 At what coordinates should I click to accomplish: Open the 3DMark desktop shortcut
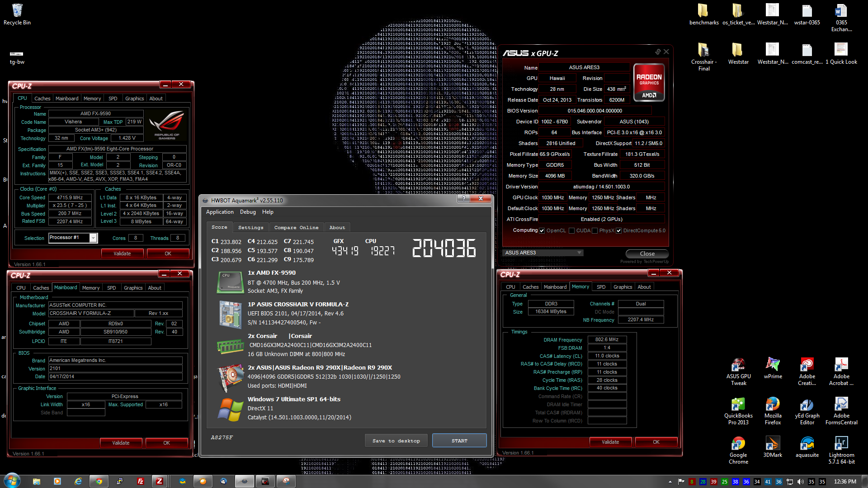click(773, 447)
